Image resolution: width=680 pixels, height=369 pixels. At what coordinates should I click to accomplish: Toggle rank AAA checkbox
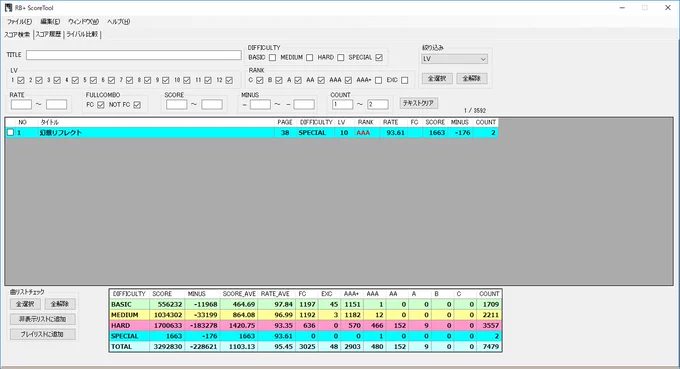point(348,80)
